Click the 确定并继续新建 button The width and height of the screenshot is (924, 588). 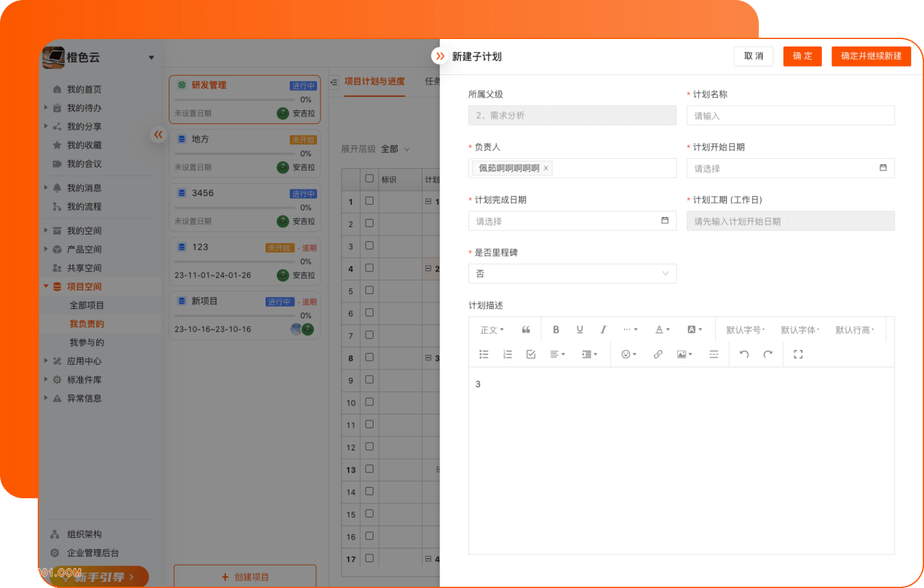[x=871, y=56]
